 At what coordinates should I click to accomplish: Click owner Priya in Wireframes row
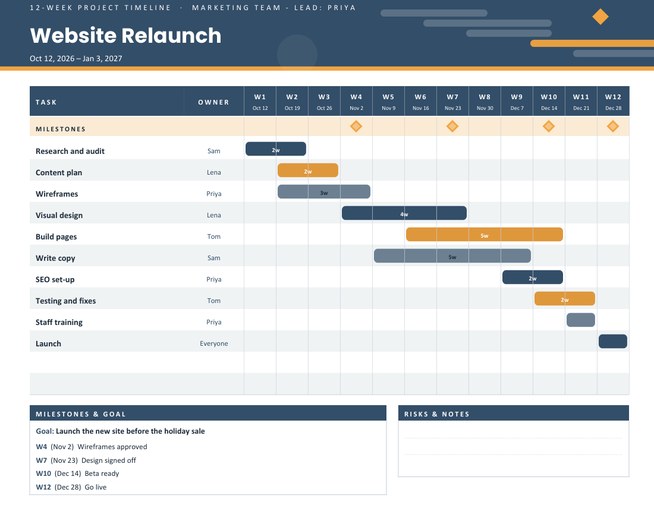click(x=214, y=194)
